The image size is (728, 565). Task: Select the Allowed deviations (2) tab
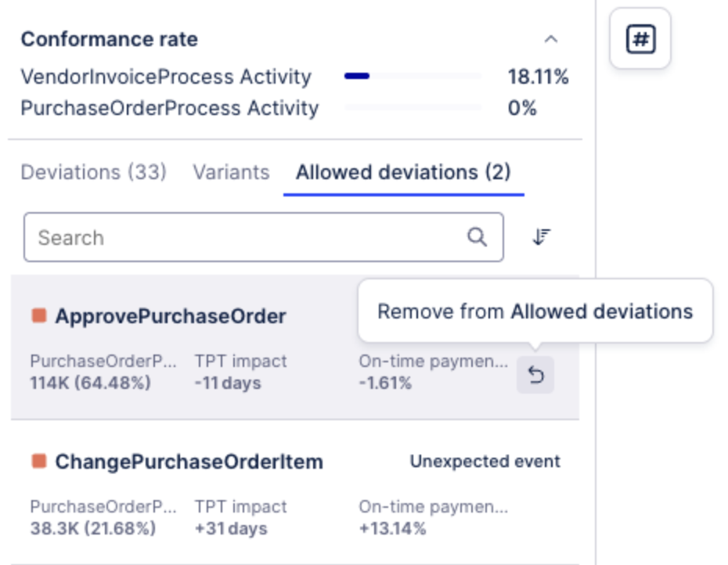[402, 172]
